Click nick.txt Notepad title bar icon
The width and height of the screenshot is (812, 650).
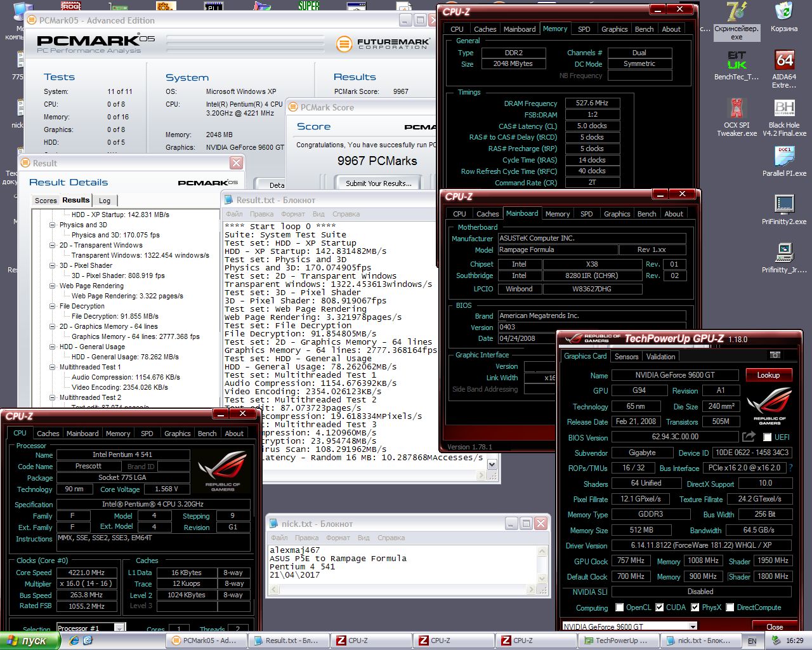[x=275, y=524]
